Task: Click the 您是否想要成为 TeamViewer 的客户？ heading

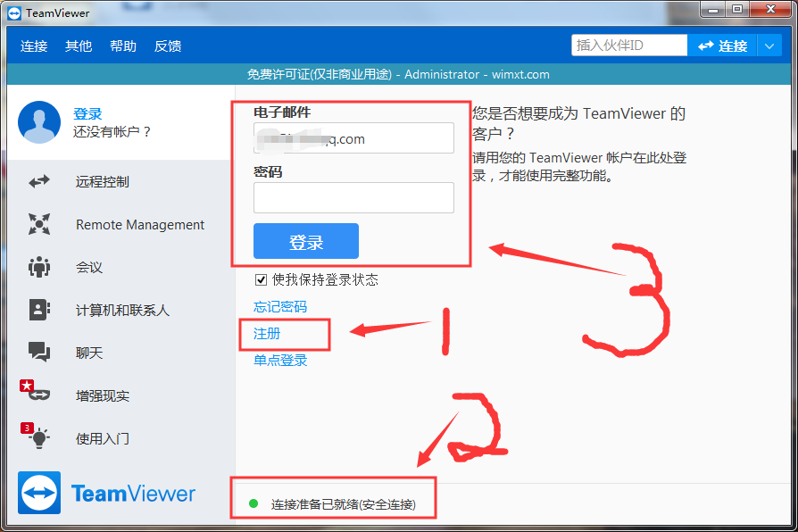Action: (x=578, y=123)
